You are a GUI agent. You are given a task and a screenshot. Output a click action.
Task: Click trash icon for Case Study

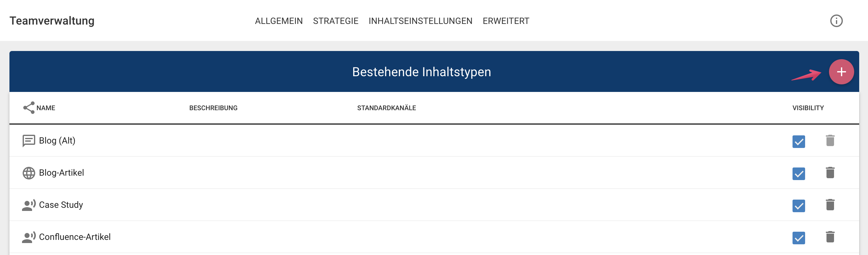(830, 205)
